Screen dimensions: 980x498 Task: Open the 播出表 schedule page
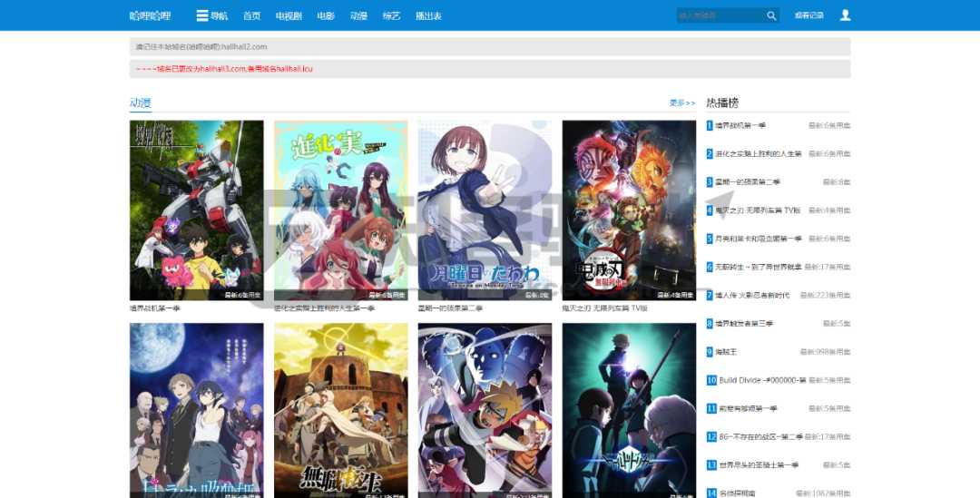[428, 15]
